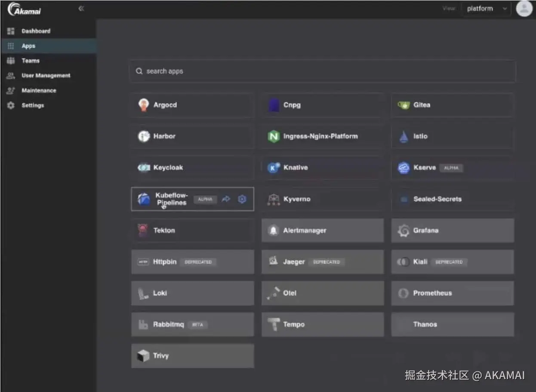Click the Jaeger app icon
The image size is (536, 392).
pyautogui.click(x=273, y=261)
